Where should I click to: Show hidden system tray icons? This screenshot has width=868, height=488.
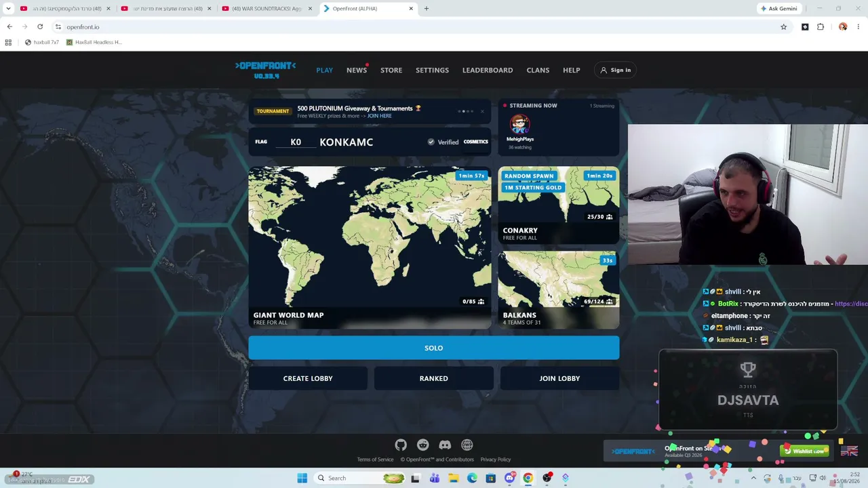[753, 478]
